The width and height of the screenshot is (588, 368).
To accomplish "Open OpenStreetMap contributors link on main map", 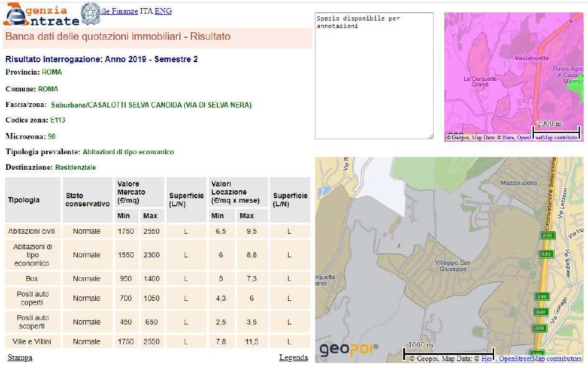I will [x=540, y=359].
